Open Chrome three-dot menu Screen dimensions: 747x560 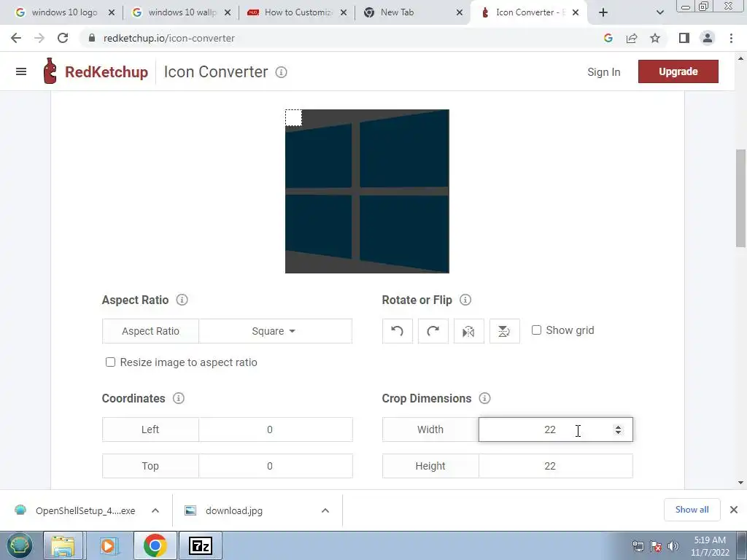click(x=731, y=38)
